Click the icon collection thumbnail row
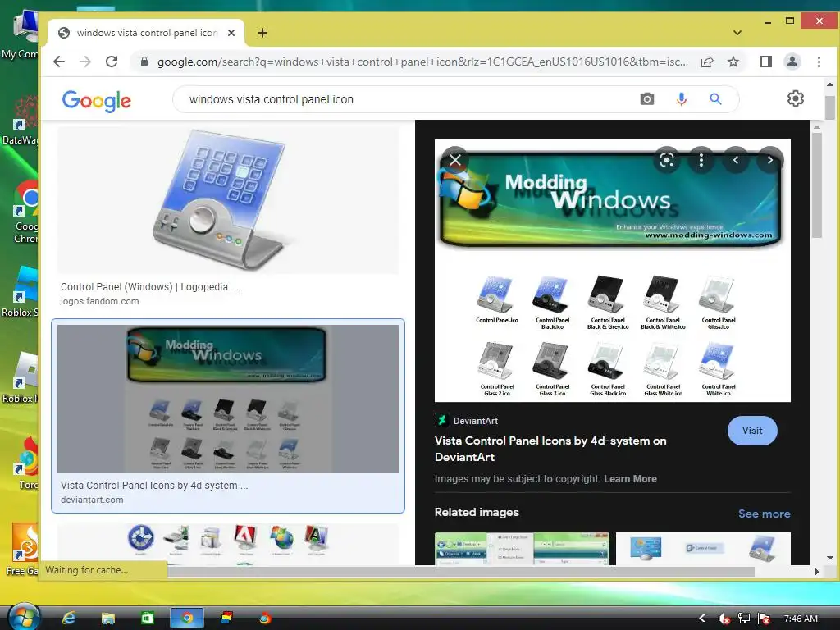The image size is (840, 630). [228, 545]
